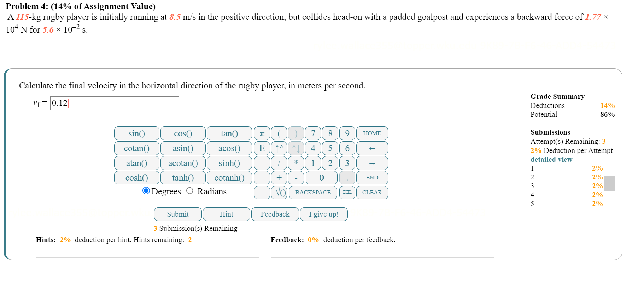Screen dimensions: 644x286
Task: Click the left arrow navigation key
Action: tap(372, 148)
